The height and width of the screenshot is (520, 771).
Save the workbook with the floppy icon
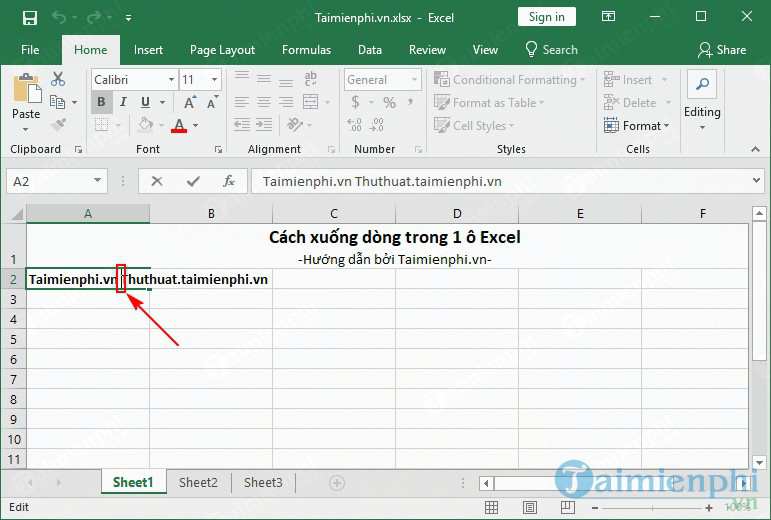coord(30,18)
